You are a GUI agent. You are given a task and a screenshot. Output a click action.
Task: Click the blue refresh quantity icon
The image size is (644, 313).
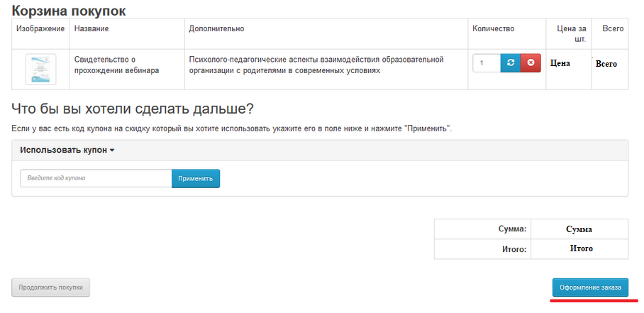point(510,63)
